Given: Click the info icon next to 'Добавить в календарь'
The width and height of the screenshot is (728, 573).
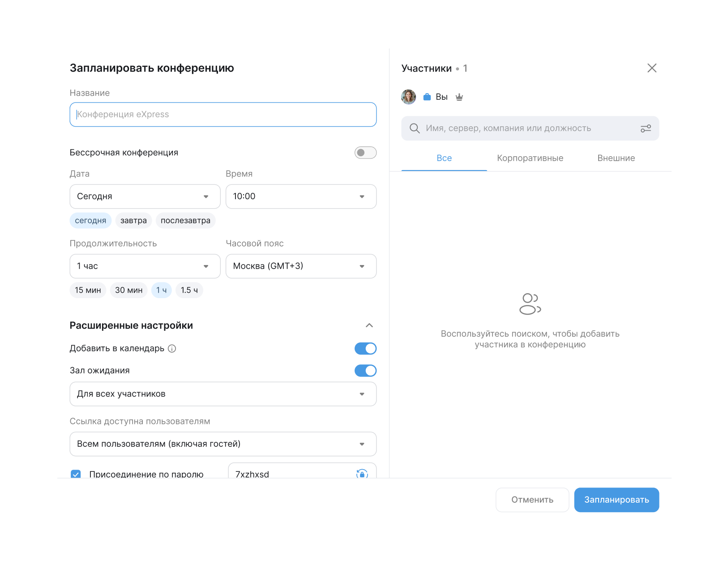Looking at the screenshot, I should click(172, 349).
